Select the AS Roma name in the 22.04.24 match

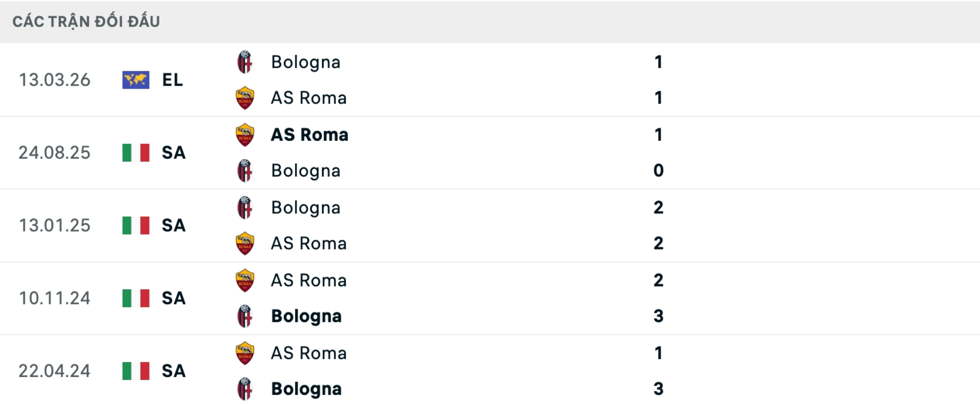[309, 353]
